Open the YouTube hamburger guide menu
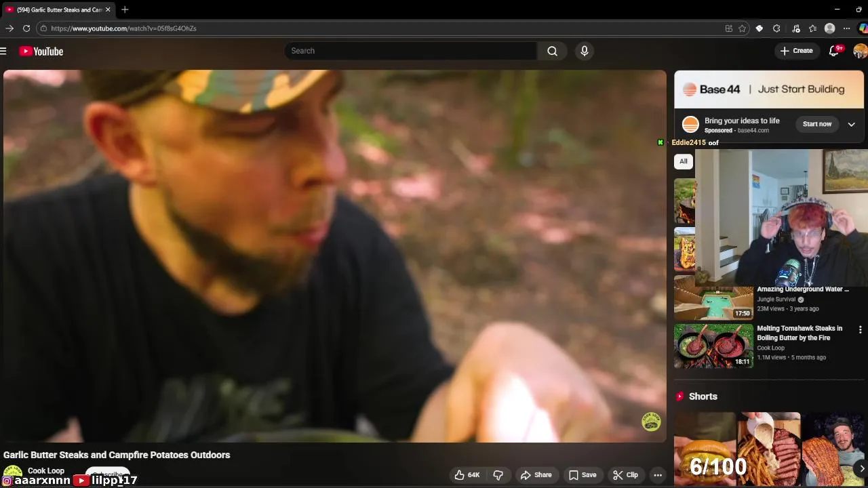Image resolution: width=868 pixels, height=488 pixels. (3, 51)
